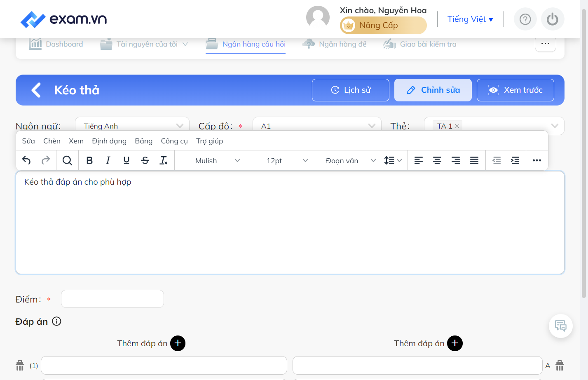This screenshot has height=380, width=588.
Task: Delete answer row A with trash icon
Action: pos(560,365)
